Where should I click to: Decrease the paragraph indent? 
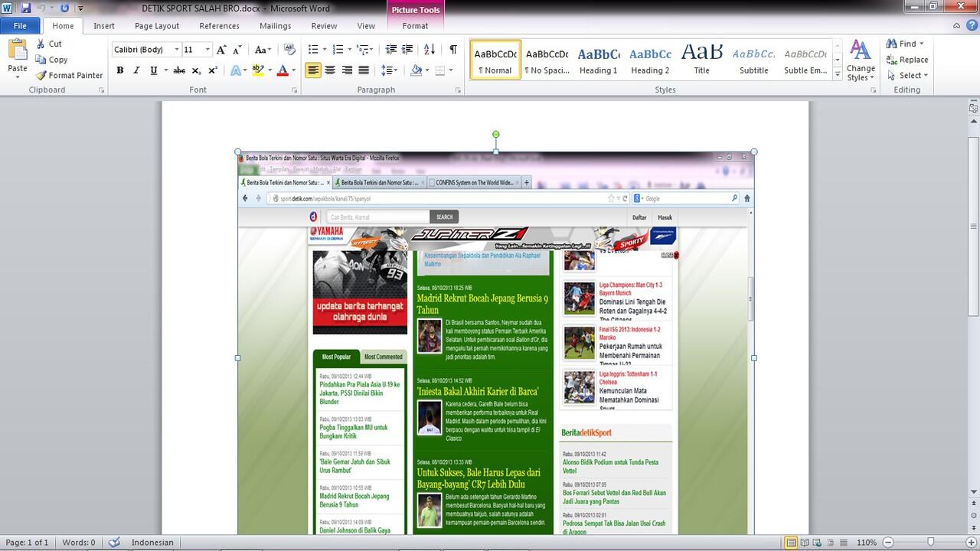pos(391,50)
